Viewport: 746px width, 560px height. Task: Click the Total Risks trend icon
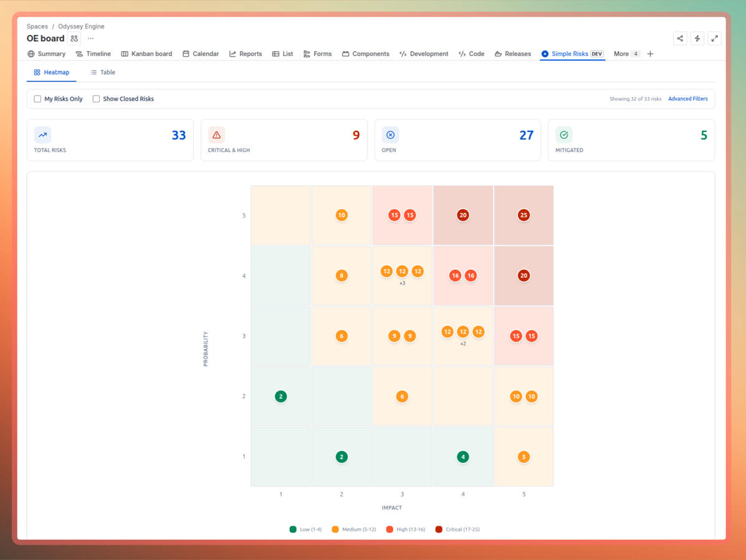coord(42,135)
